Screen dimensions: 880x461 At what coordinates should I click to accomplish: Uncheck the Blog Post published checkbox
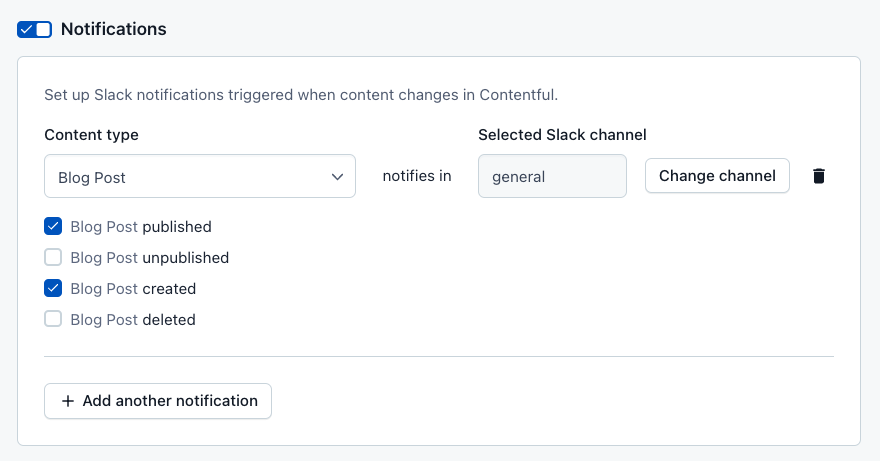[x=54, y=227]
